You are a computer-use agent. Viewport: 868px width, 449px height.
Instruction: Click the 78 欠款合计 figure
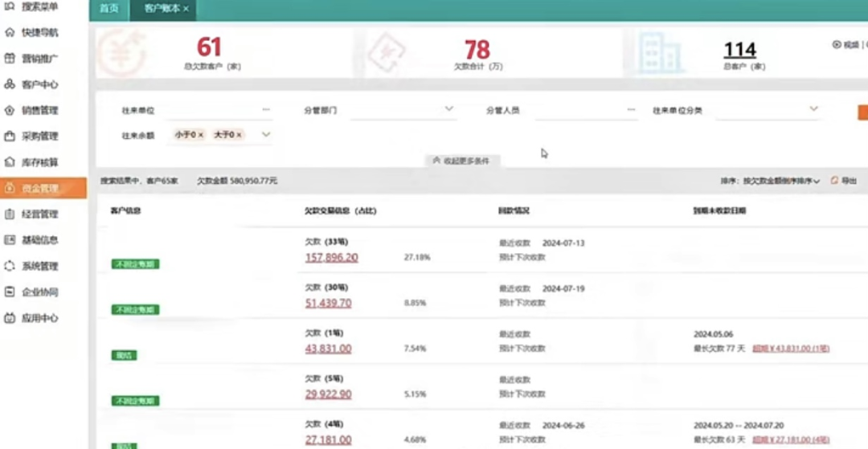point(477,50)
